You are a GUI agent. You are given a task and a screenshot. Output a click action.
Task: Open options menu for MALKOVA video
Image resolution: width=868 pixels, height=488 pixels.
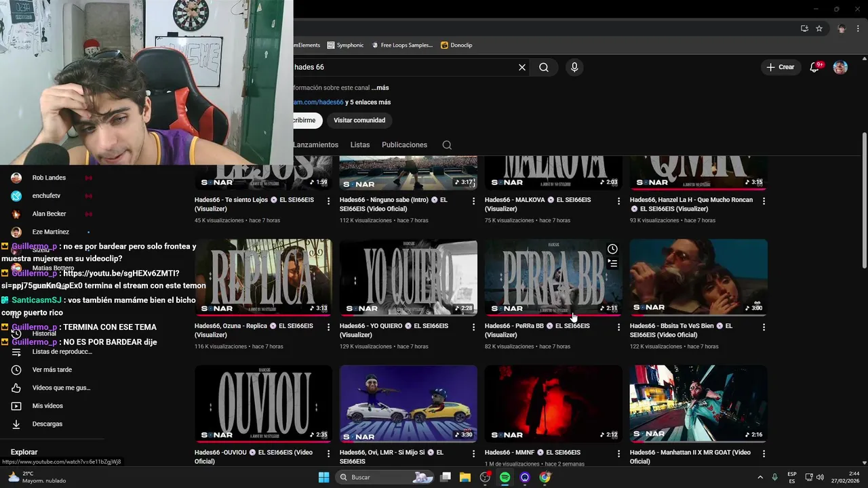pos(618,201)
